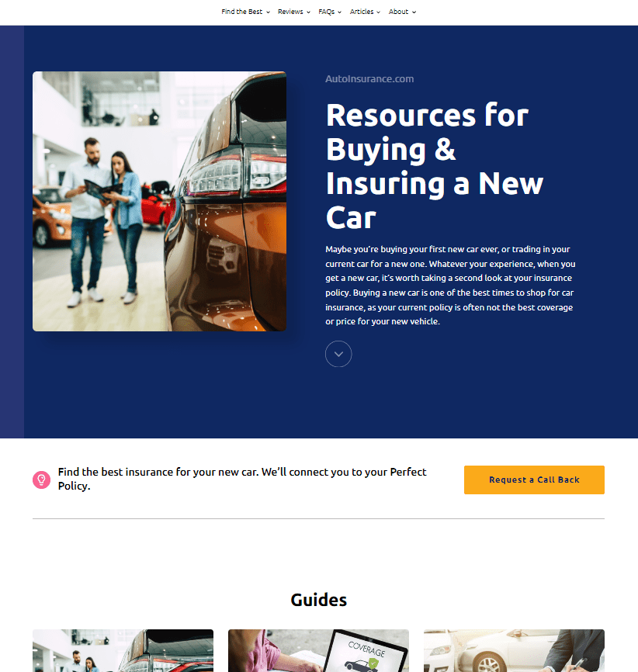
Task: Open the Reviews menu item
Action: click(x=290, y=12)
